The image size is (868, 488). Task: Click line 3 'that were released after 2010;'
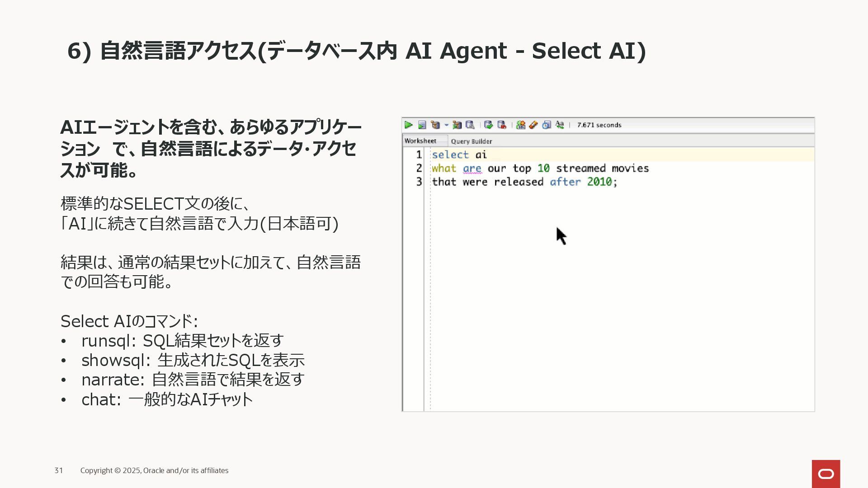524,182
